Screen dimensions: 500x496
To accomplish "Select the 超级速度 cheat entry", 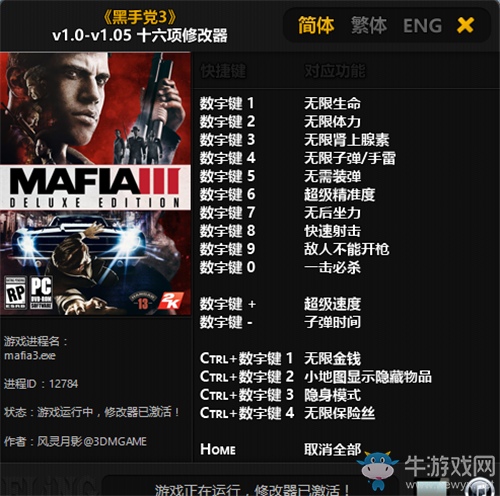I will point(332,304).
